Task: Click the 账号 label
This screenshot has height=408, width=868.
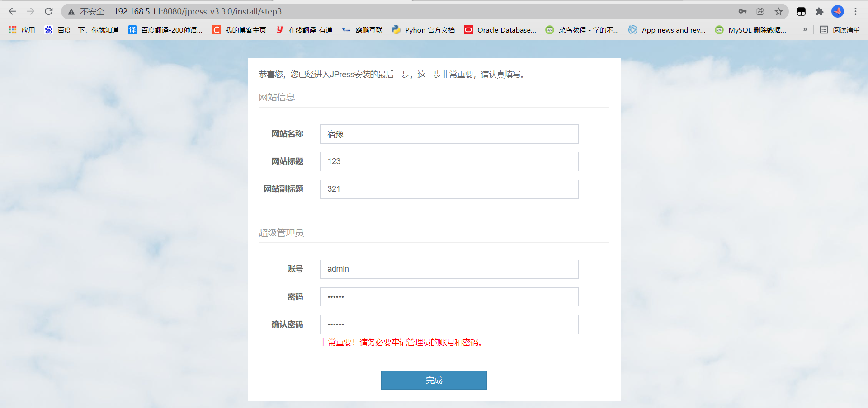Action: pos(295,269)
